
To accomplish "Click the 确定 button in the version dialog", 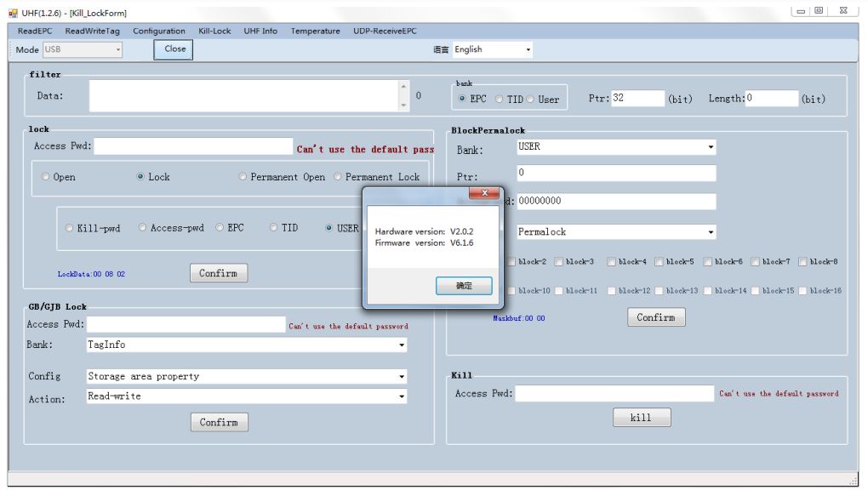I will pos(464,287).
